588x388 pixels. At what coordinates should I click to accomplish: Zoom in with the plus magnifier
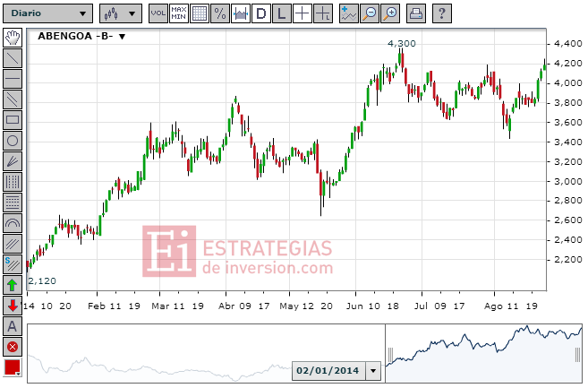coord(390,13)
